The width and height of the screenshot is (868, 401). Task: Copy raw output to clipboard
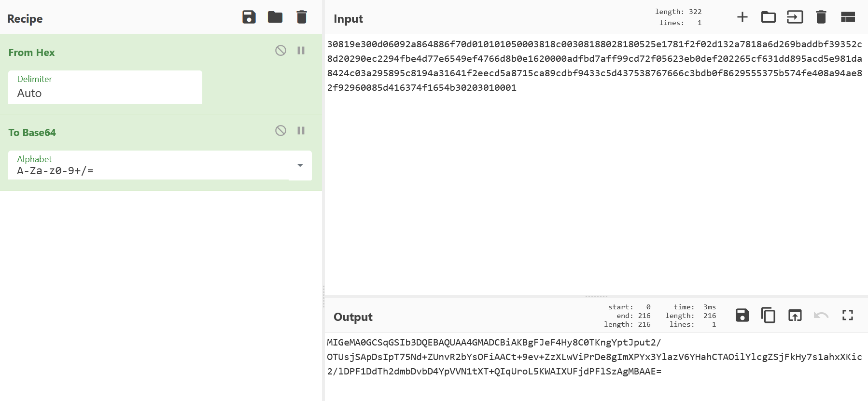tap(768, 316)
